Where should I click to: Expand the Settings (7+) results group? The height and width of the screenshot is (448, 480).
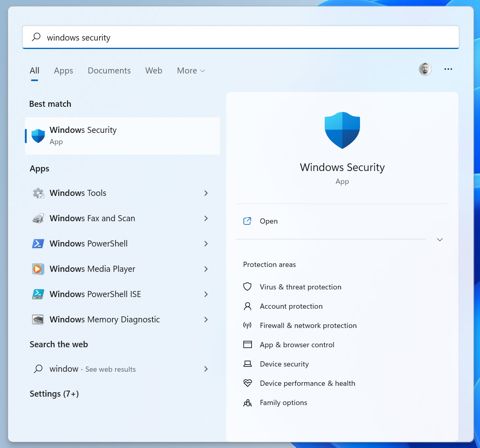click(x=54, y=394)
